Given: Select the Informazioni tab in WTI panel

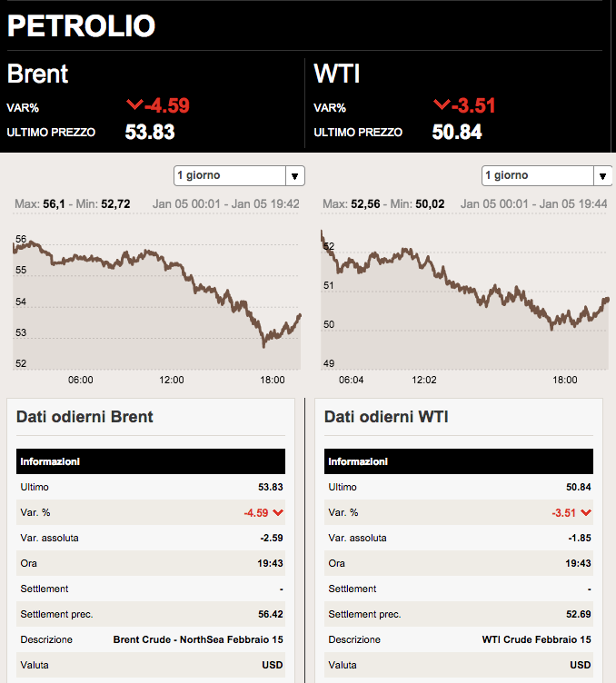Looking at the screenshot, I should (359, 461).
